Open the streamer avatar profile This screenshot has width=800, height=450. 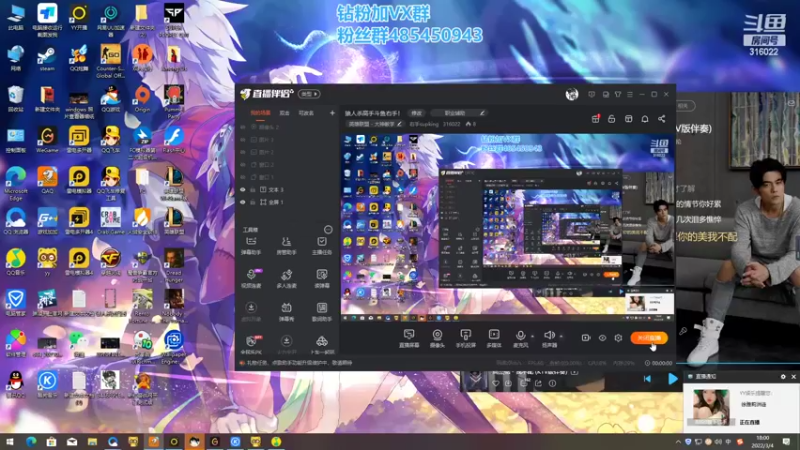point(572,94)
